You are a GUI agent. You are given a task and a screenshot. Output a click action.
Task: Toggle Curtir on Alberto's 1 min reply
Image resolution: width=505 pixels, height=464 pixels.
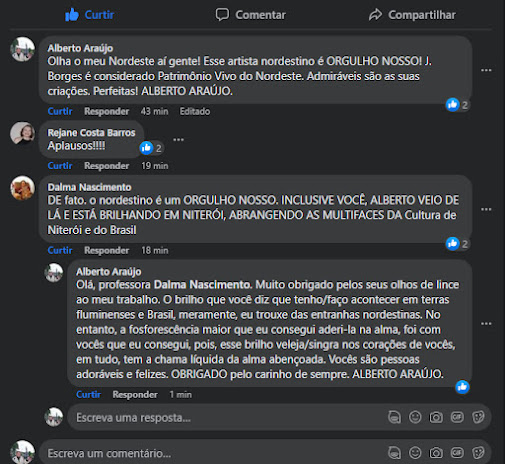click(x=88, y=394)
